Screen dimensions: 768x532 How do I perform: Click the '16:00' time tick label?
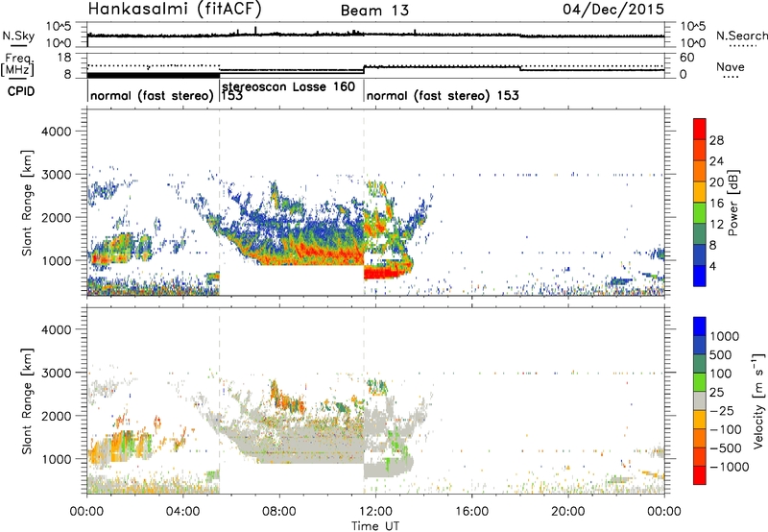click(471, 512)
